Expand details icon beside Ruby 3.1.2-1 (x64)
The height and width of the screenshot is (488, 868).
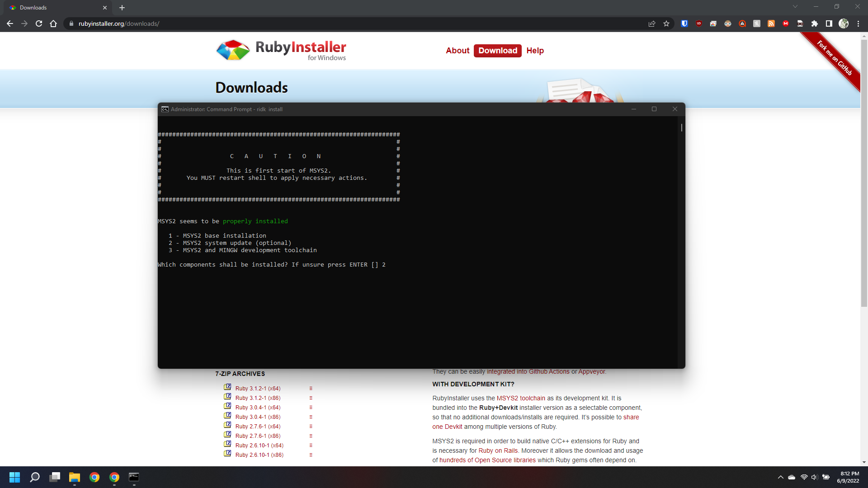pyautogui.click(x=311, y=389)
